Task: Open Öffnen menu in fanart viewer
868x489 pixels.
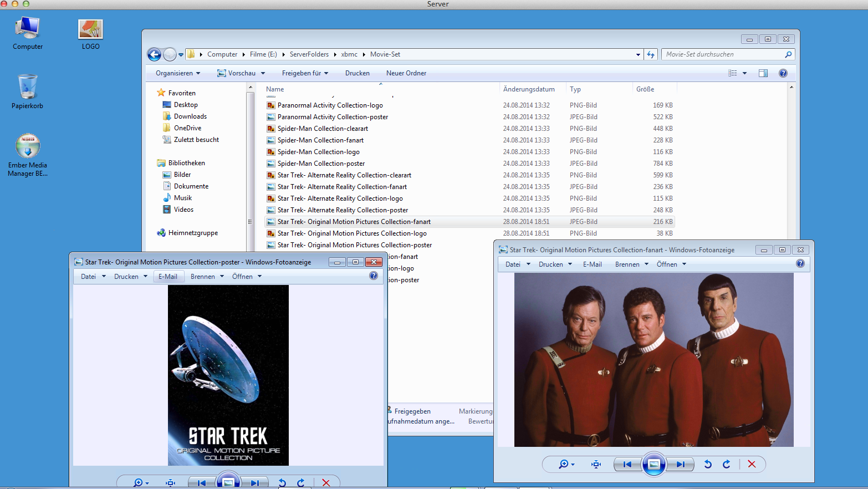Action: (672, 264)
